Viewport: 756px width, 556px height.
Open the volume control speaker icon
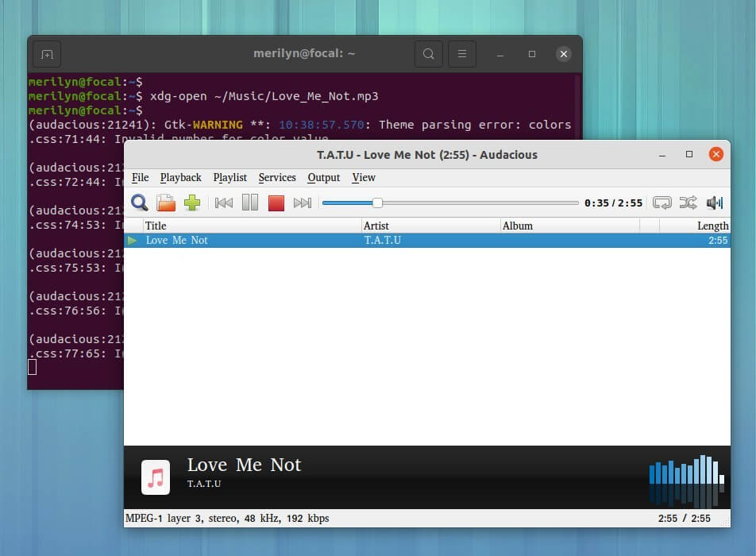(x=714, y=203)
